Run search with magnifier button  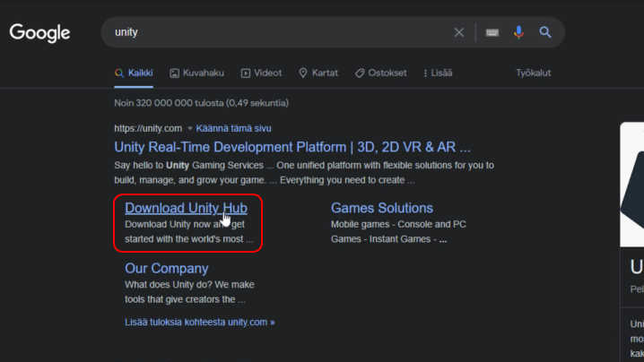pos(545,32)
